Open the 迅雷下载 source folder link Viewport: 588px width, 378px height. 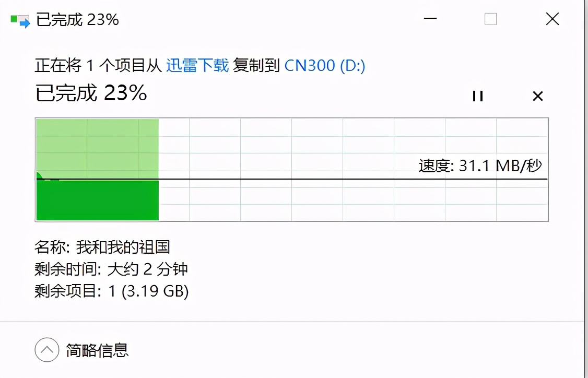point(198,65)
